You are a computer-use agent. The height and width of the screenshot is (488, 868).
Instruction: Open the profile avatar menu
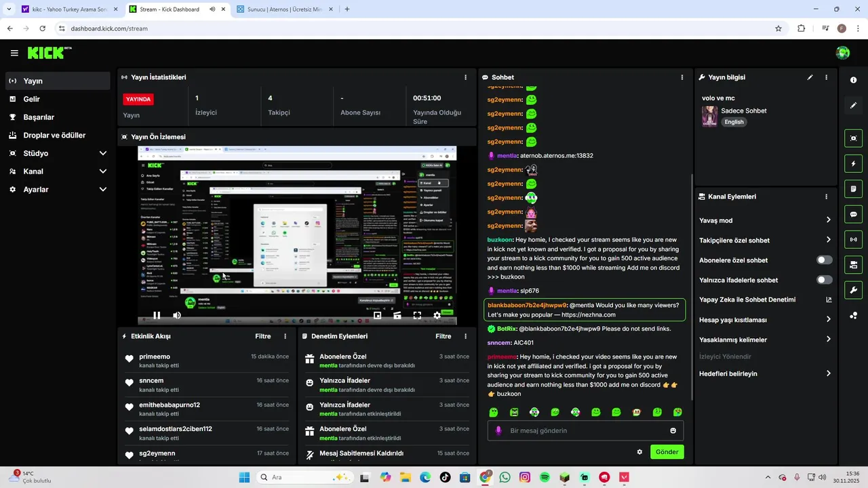click(843, 53)
